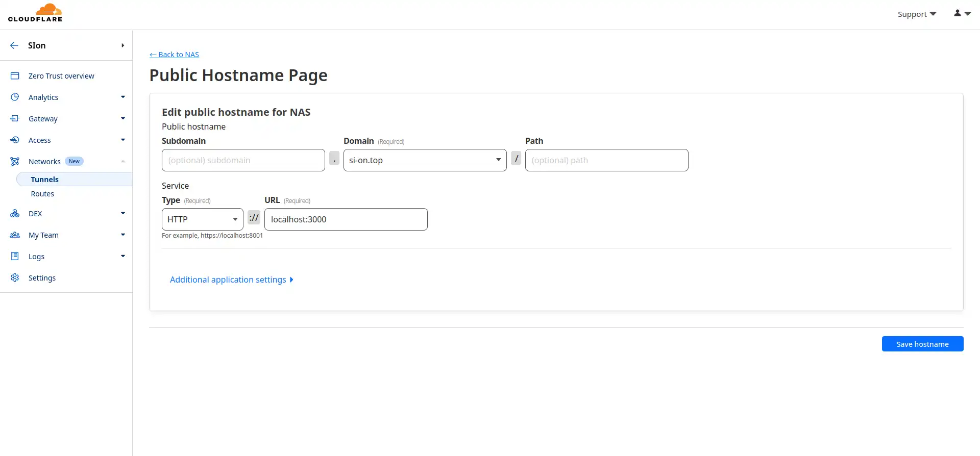The image size is (980, 456).
Task: Open the Domain dropdown showing si-on.top
Action: 425,160
